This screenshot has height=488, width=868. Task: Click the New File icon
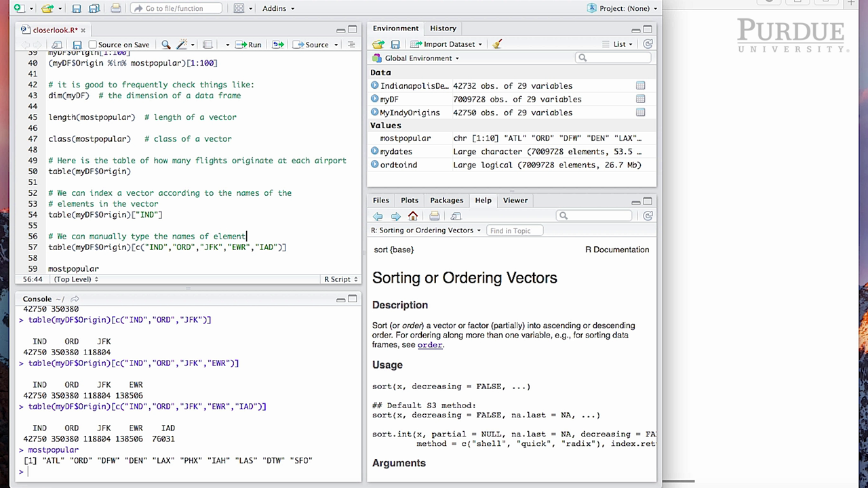(x=18, y=8)
